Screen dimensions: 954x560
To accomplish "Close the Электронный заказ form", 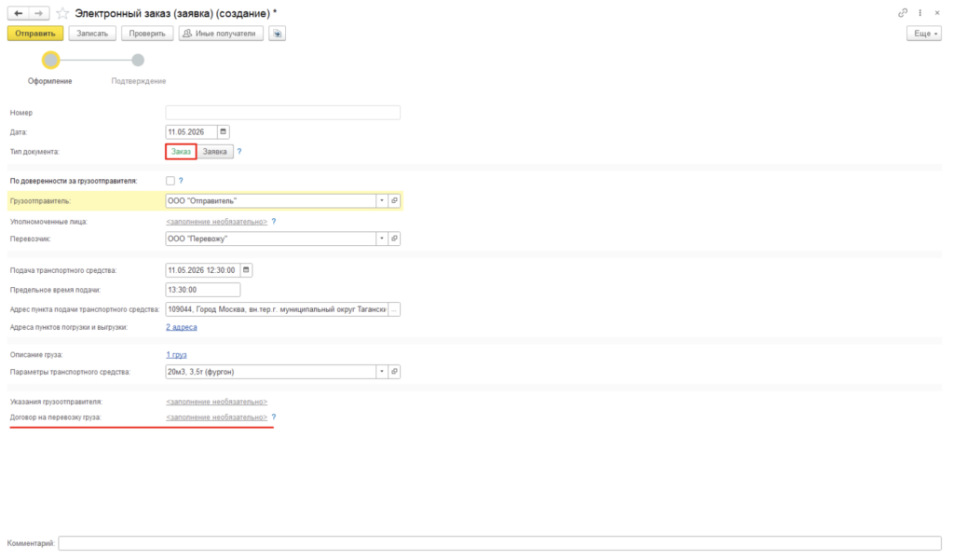I will pyautogui.click(x=937, y=13).
